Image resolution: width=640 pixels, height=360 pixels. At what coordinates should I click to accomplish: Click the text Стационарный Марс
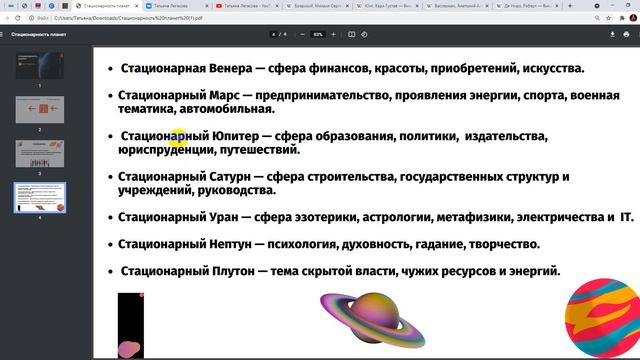(x=179, y=95)
